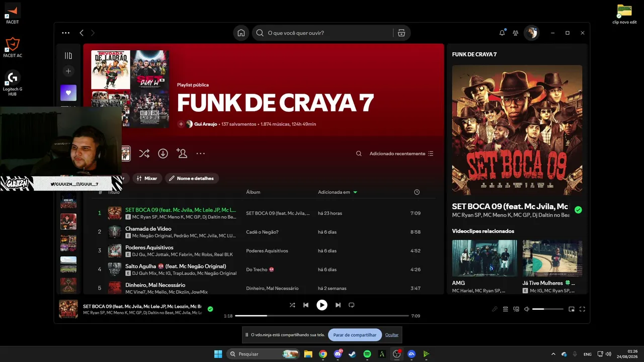Add the playlist with the plus beside Gui Araujo
The height and width of the screenshot is (362, 644).
click(181, 124)
